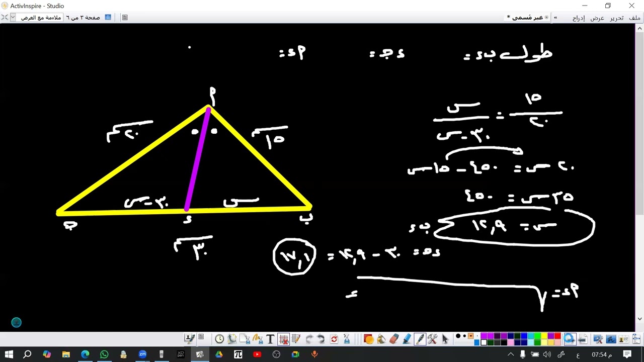
Task: Click the page notes icon in top bar
Action: pos(125,18)
